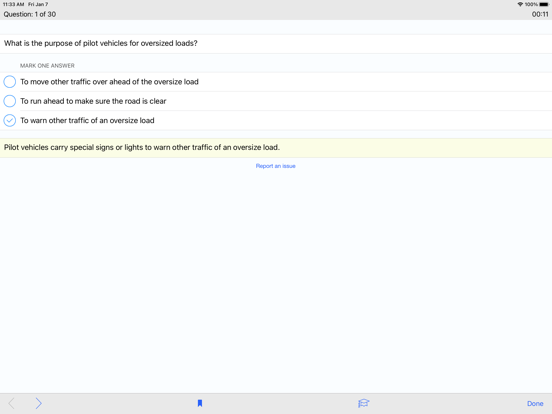Tap the battery indicator in status bar

click(544, 4)
